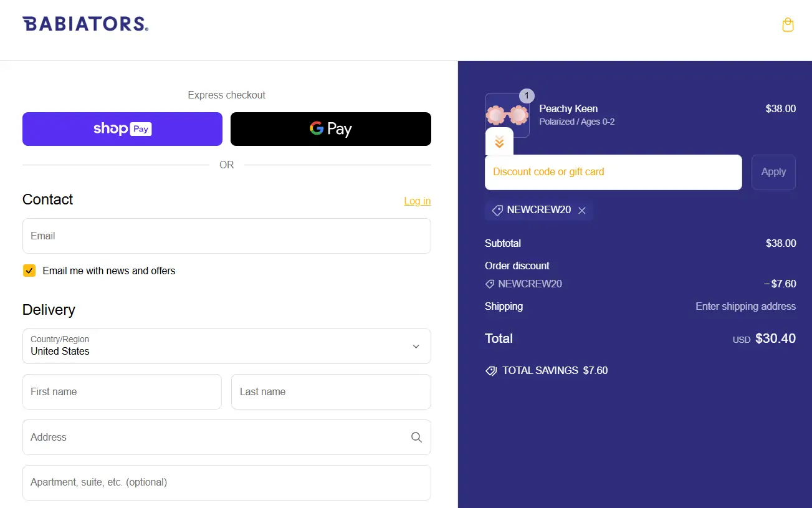
Task: Click the tag icon in Order discount row
Action: tap(490, 284)
